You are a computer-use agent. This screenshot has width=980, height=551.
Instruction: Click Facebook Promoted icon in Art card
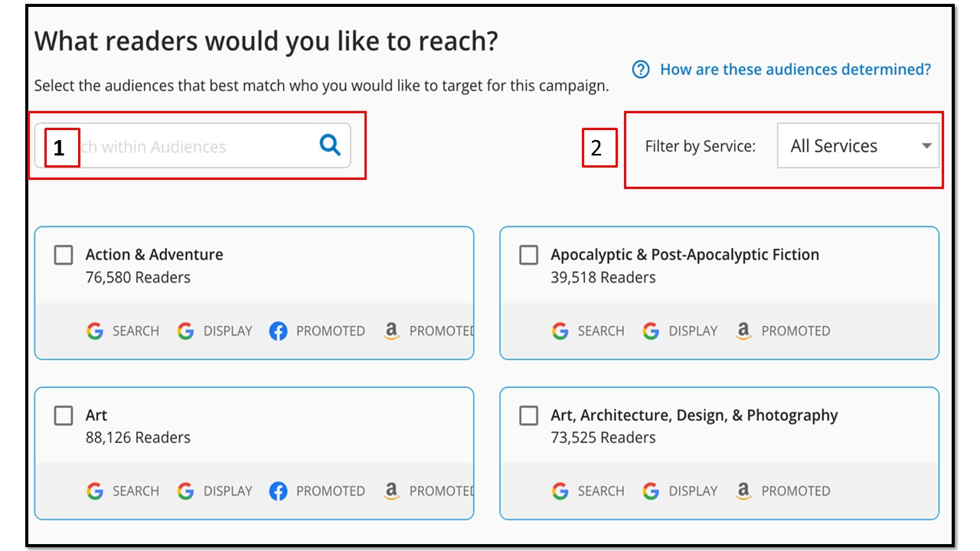278,491
